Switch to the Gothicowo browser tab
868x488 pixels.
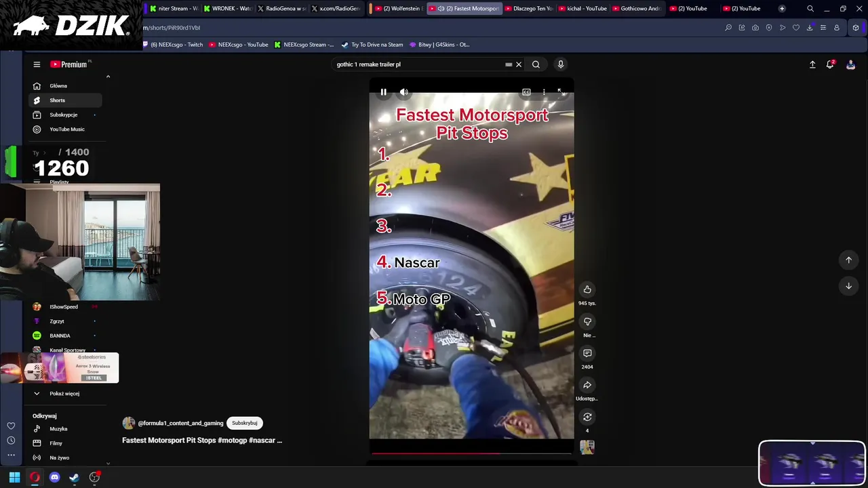click(x=636, y=9)
